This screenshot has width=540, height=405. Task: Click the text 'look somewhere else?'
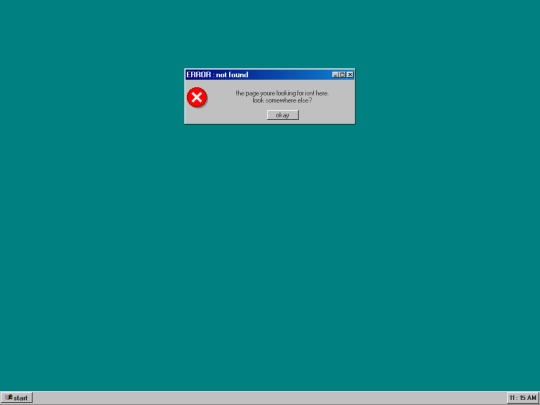pyautogui.click(x=282, y=101)
